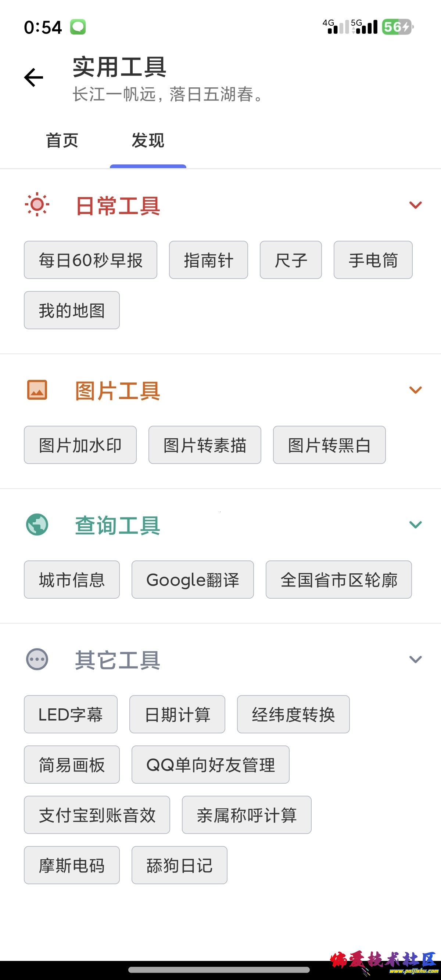The image size is (441, 980).
Task: Open the 图片转素描 tool
Action: click(x=204, y=445)
